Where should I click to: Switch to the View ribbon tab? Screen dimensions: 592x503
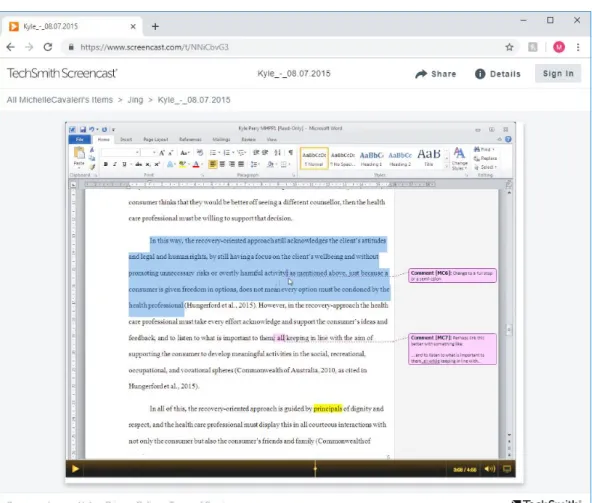click(x=272, y=139)
